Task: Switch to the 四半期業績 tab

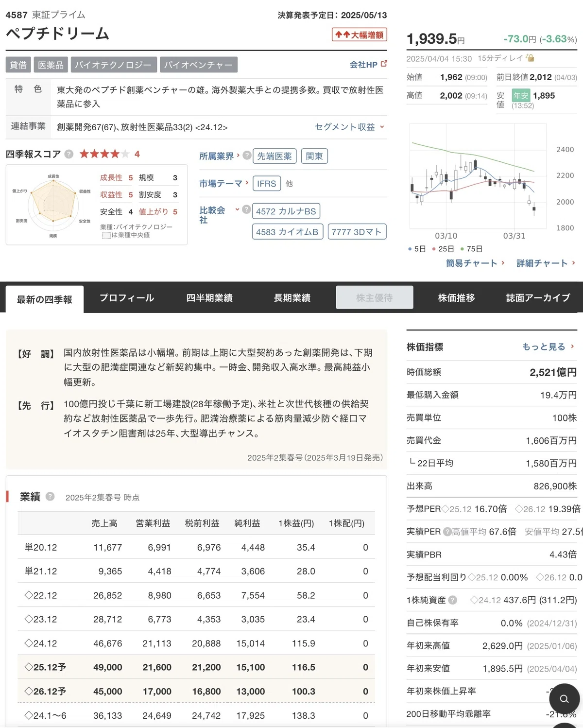Action: click(209, 298)
